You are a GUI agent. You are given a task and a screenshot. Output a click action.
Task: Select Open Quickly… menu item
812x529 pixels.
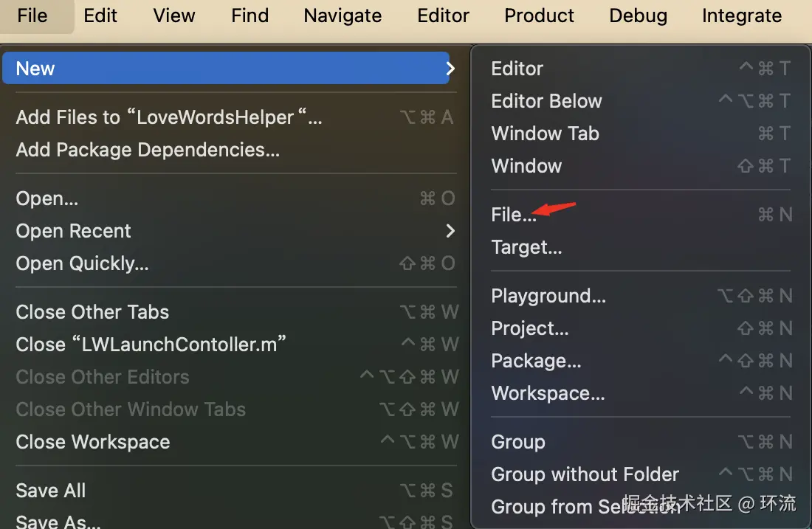click(x=83, y=263)
